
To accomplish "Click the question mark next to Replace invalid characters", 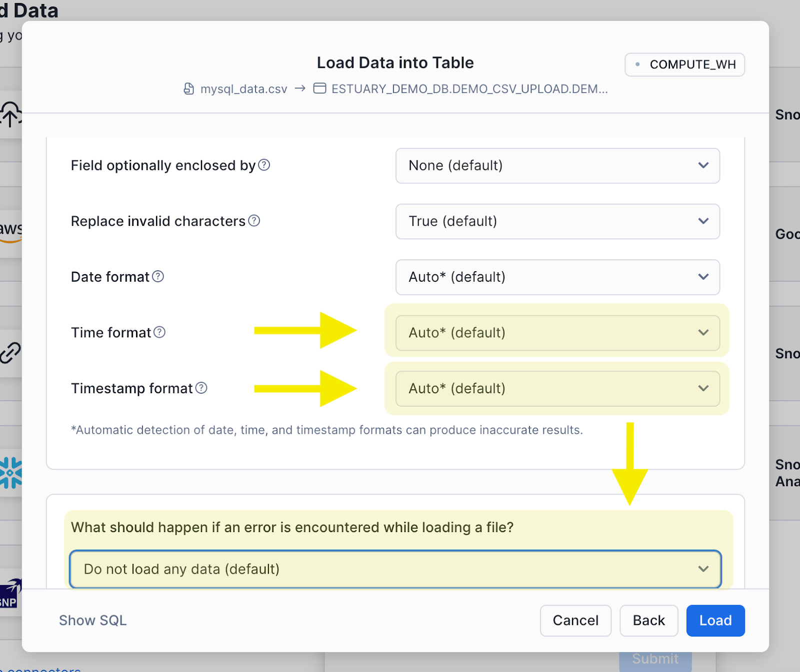I will pyautogui.click(x=253, y=220).
